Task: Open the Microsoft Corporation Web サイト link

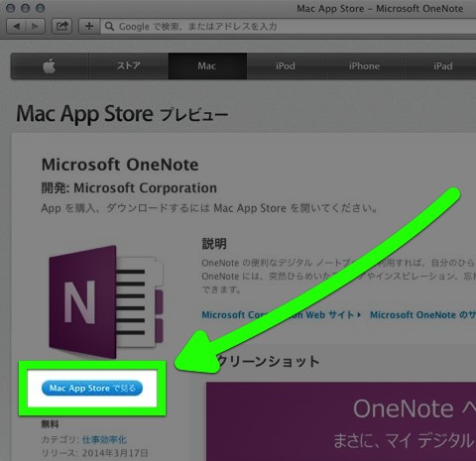Action: (281, 314)
